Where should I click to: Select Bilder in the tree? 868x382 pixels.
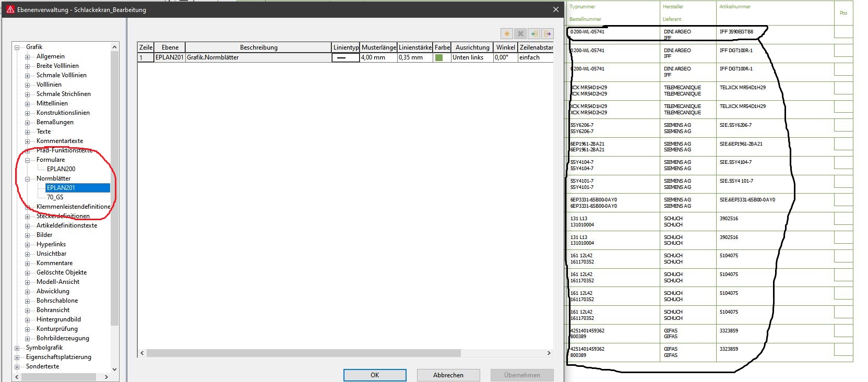click(44, 235)
